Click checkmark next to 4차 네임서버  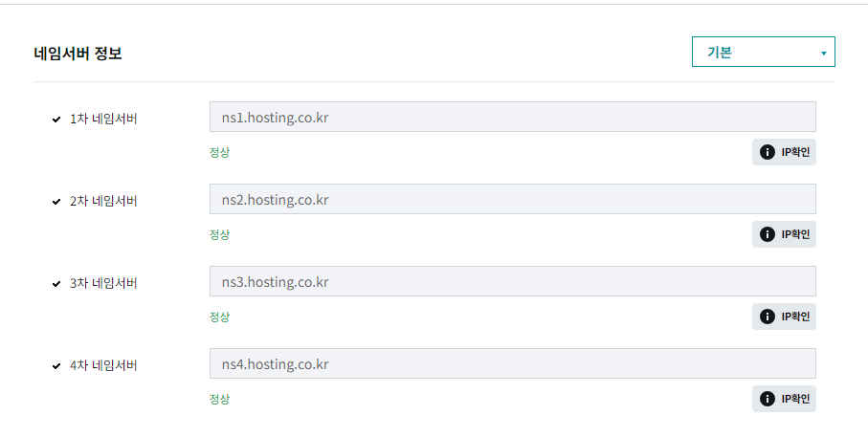coord(56,366)
